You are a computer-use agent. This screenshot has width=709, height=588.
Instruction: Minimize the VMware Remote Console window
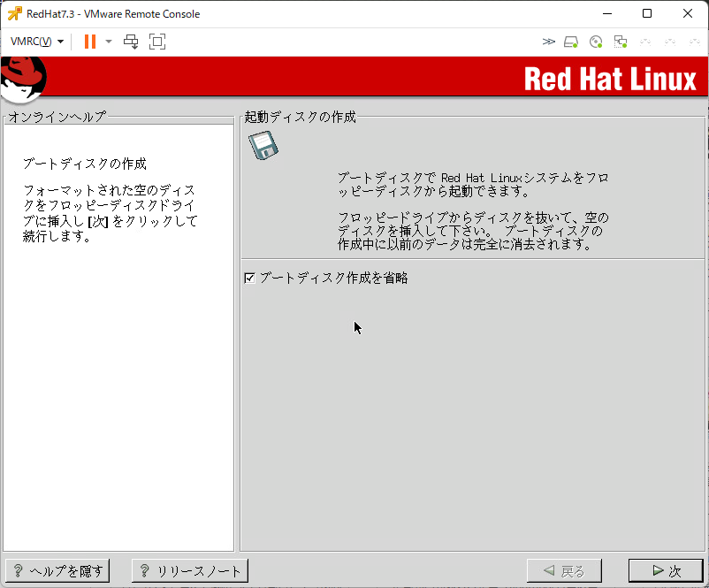click(607, 13)
